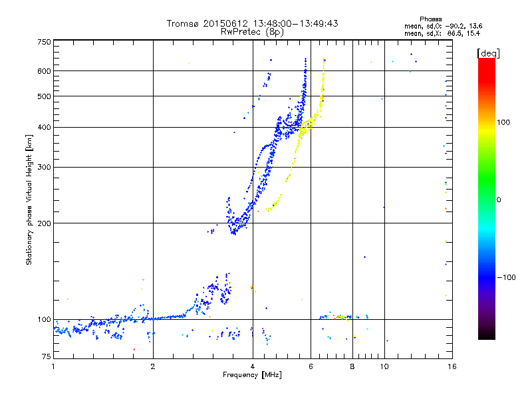The width and height of the screenshot is (532, 399).
Task: Click the y-axis tick label '300'
Action: tap(44, 167)
